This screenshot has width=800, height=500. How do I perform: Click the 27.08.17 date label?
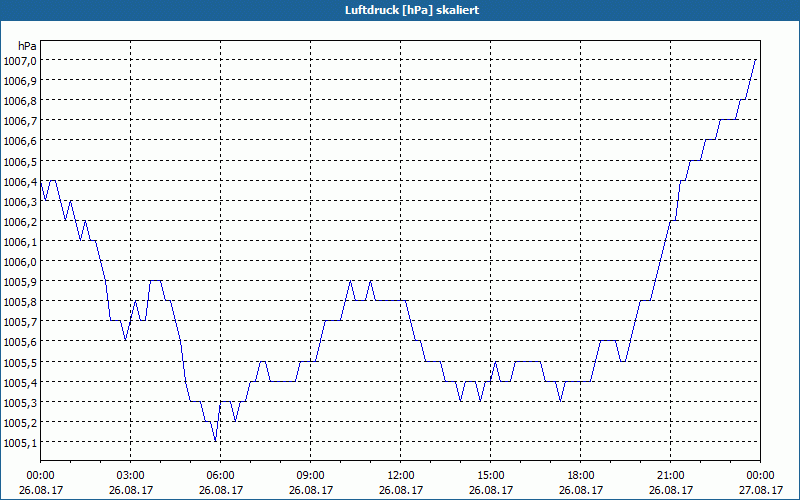(x=760, y=490)
